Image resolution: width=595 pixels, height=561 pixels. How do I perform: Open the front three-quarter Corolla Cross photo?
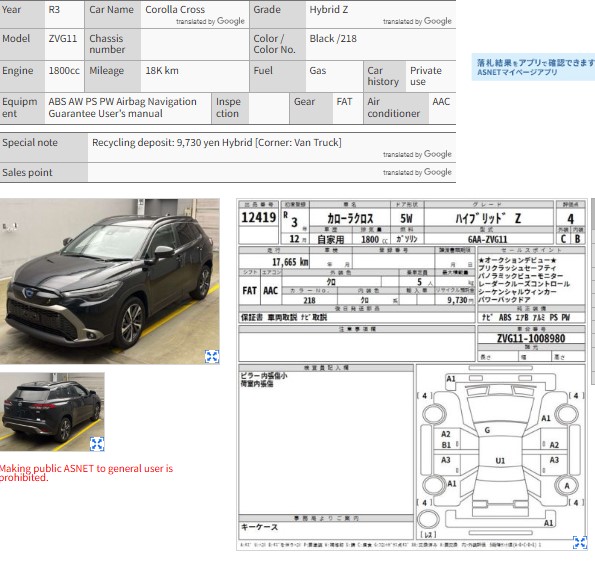point(110,281)
